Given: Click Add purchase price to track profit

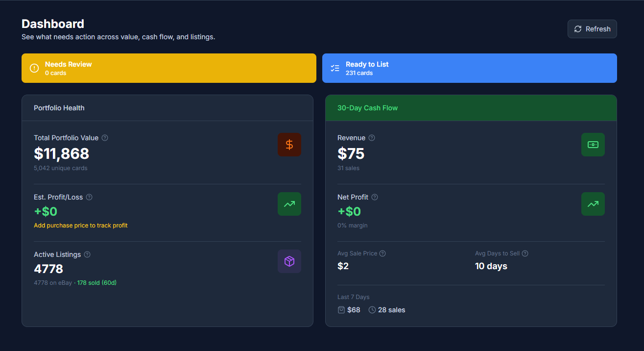Looking at the screenshot, I should [x=80, y=225].
